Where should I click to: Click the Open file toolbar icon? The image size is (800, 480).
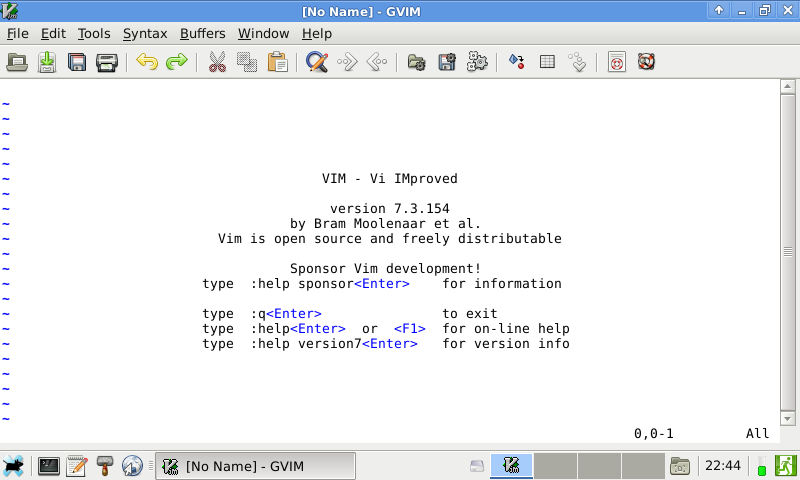17,62
